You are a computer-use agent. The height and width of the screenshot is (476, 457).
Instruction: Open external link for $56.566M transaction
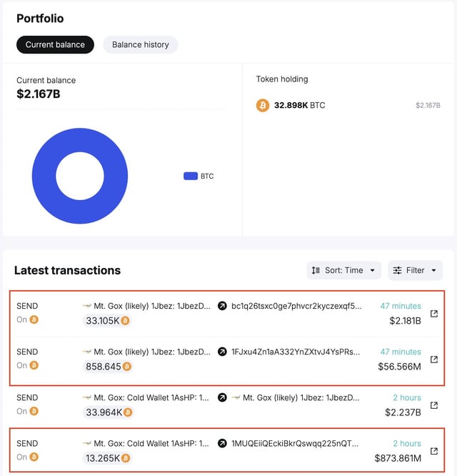[433, 359]
